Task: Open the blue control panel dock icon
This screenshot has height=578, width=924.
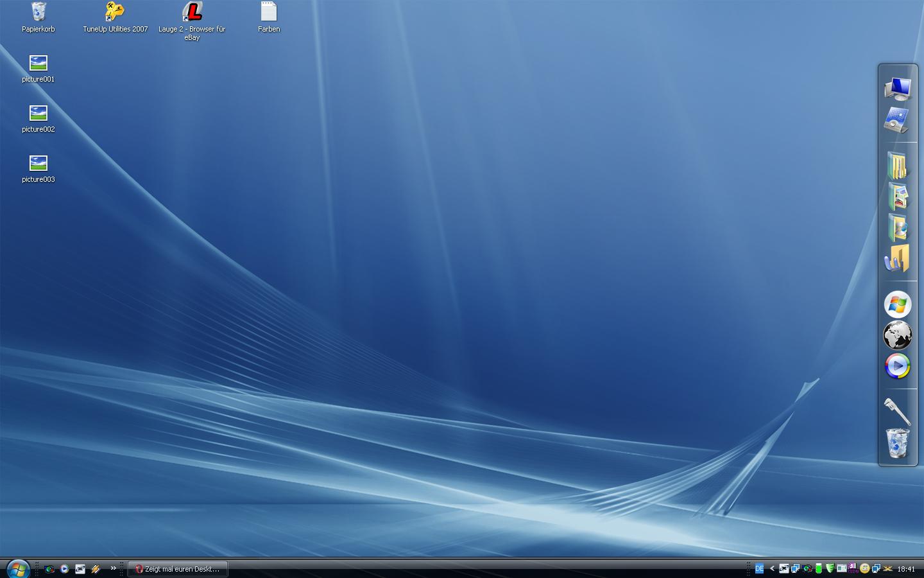Action: coord(897,120)
